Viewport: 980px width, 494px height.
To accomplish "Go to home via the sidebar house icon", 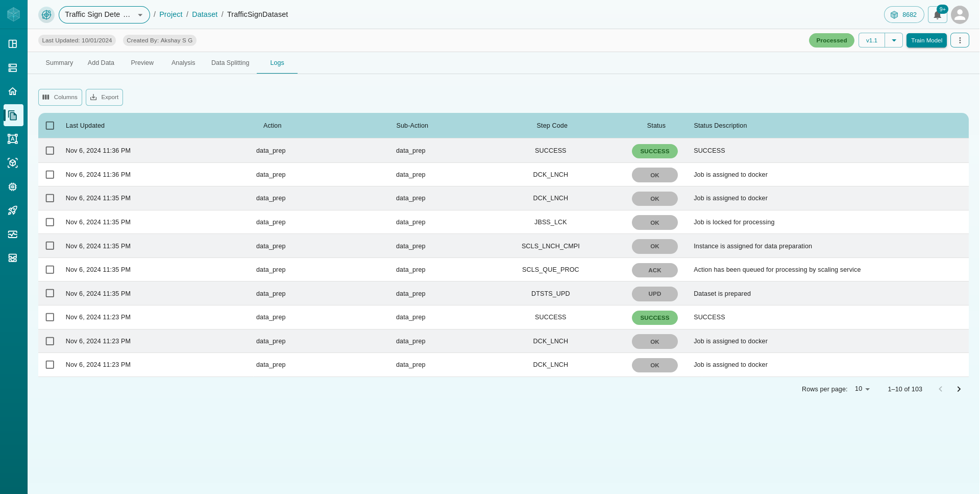I will [x=13, y=91].
